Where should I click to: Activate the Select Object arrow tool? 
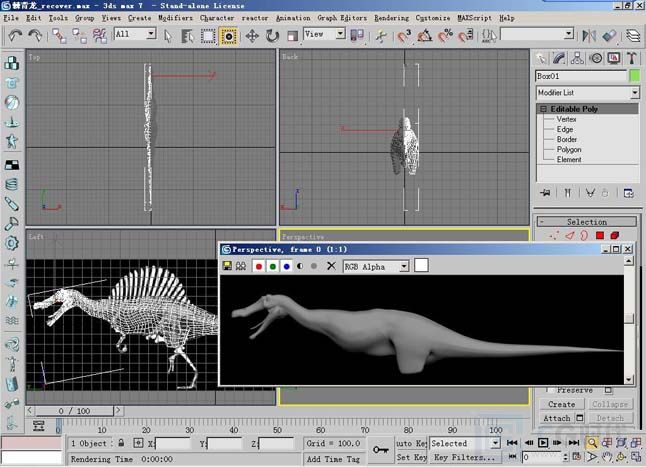click(168, 36)
